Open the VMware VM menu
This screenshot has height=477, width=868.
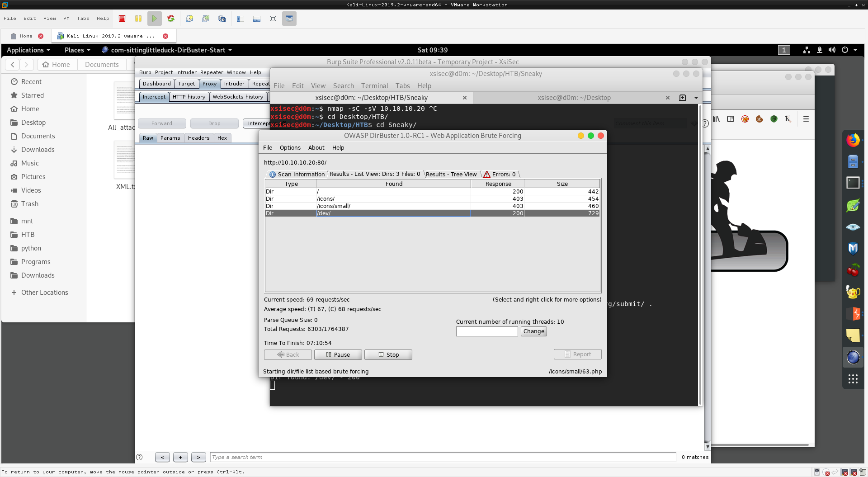(66, 19)
